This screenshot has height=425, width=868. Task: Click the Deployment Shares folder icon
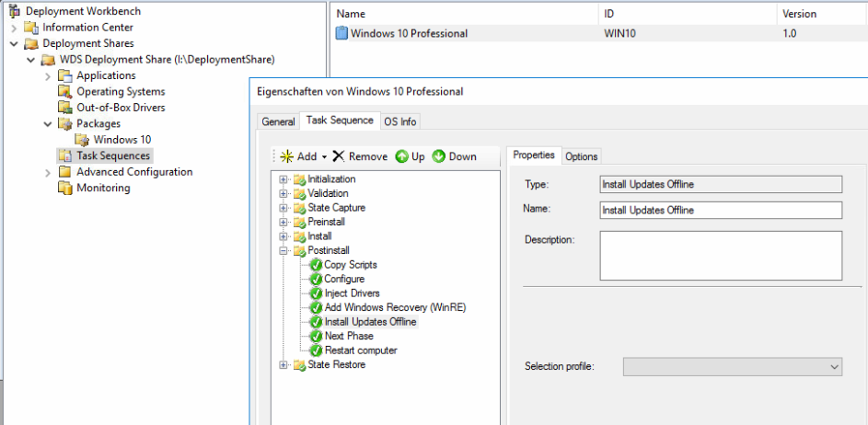click(31, 43)
